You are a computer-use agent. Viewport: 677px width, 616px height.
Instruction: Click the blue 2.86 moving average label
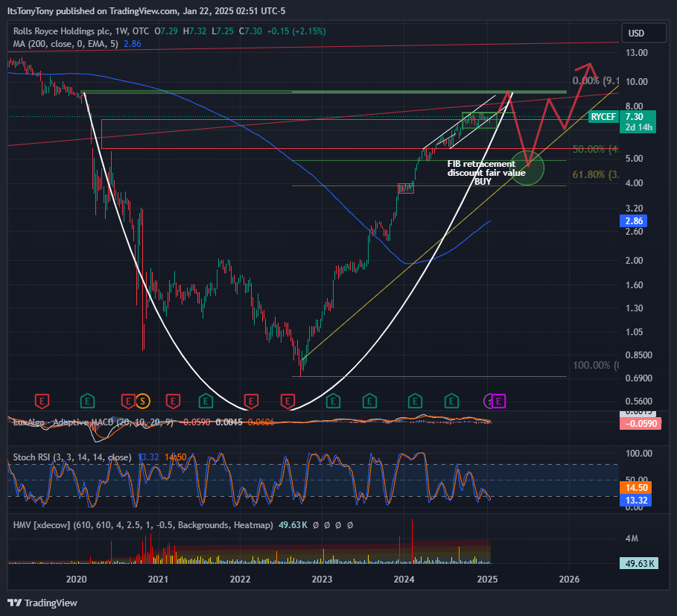pyautogui.click(x=635, y=221)
